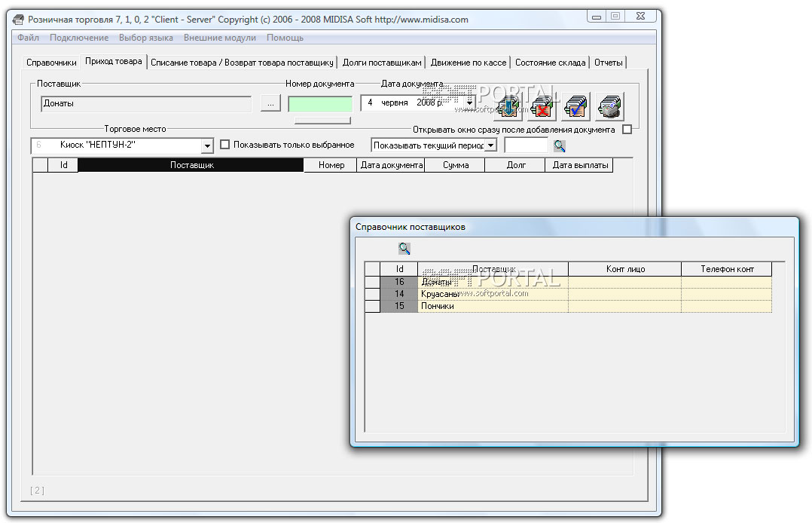Expand the 'Показывать текущий период' dropdown
Screen dimensions: 812x523
[x=491, y=145]
